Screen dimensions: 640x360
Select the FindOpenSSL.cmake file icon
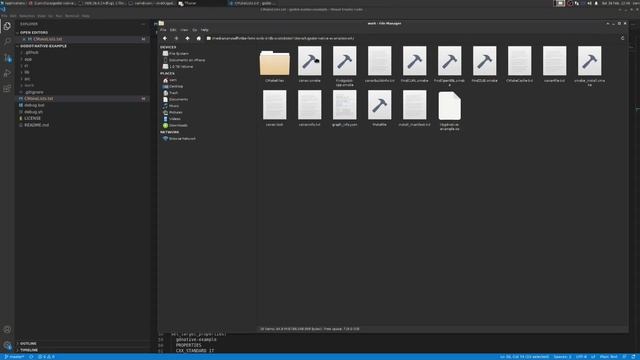click(449, 61)
